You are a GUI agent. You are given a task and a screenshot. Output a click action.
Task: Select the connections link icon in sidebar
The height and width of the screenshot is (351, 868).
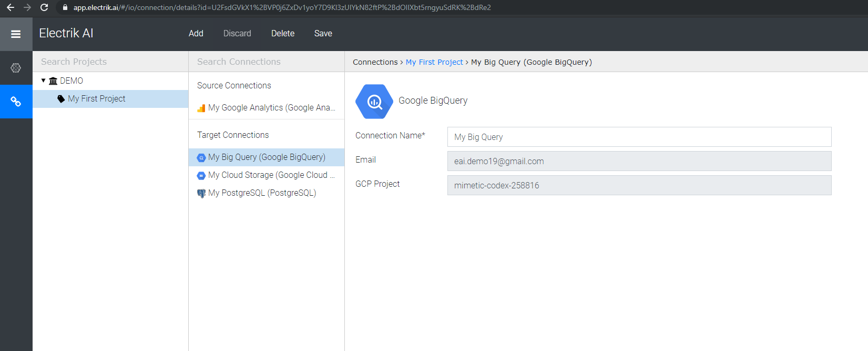[x=16, y=102]
